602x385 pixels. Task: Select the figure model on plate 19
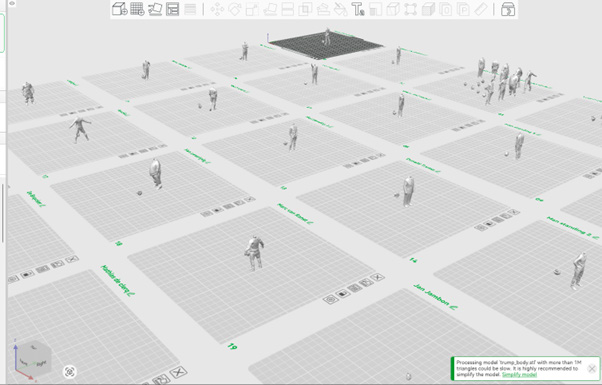click(x=254, y=253)
